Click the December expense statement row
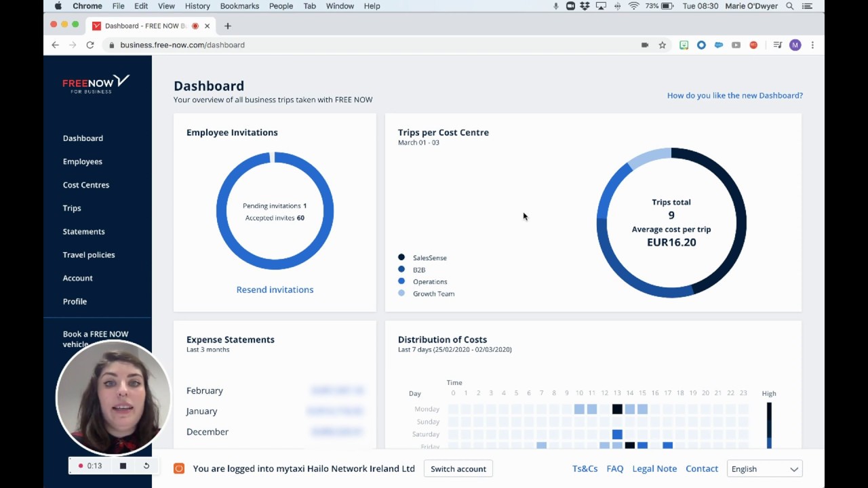The image size is (868, 488). (x=275, y=432)
